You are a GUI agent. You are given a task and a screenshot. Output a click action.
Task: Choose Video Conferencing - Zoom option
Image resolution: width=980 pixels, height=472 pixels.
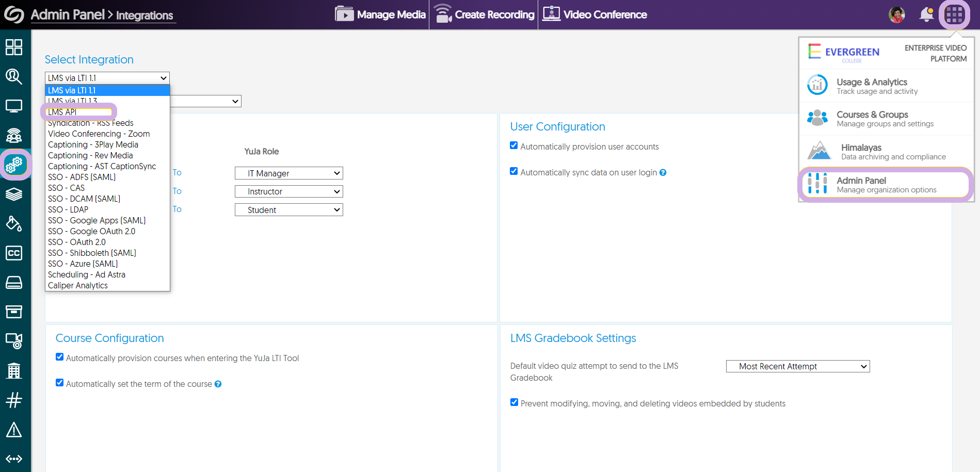107,134
